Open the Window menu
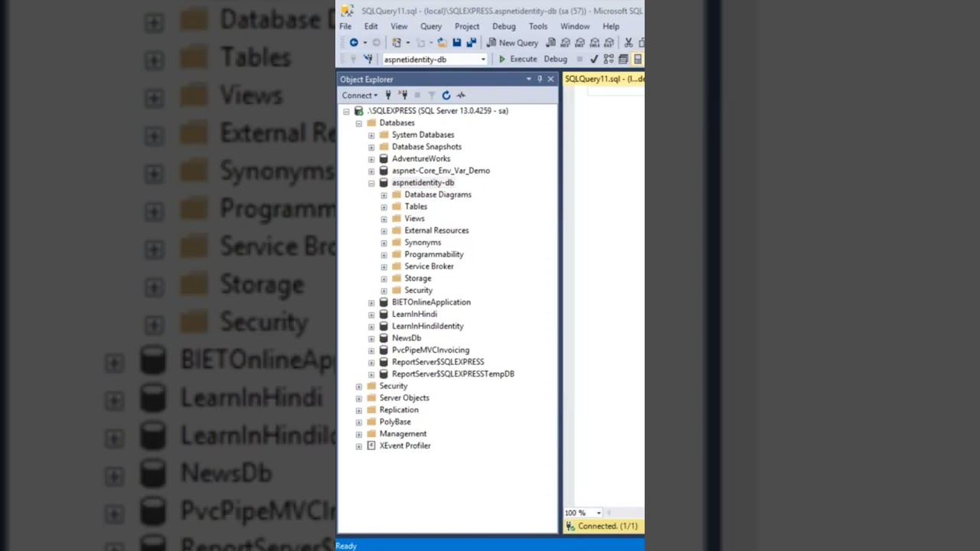Screen dimensions: 980x551 [x=575, y=26]
